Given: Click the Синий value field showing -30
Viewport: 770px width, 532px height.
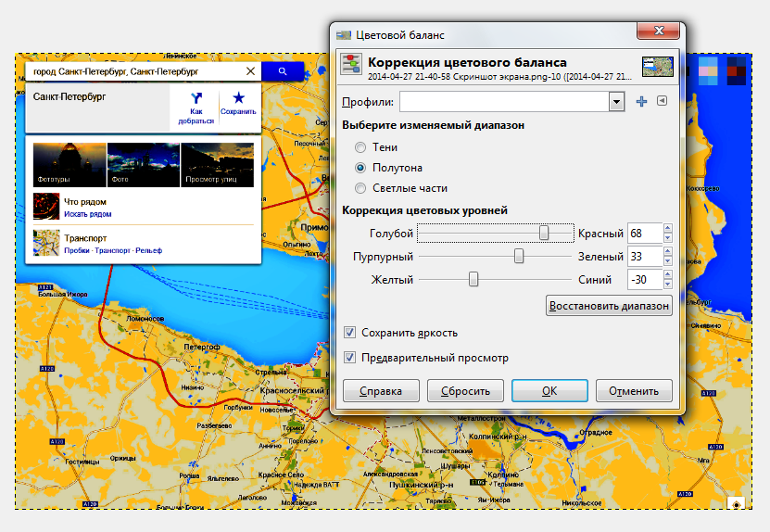Looking at the screenshot, I should point(645,280).
